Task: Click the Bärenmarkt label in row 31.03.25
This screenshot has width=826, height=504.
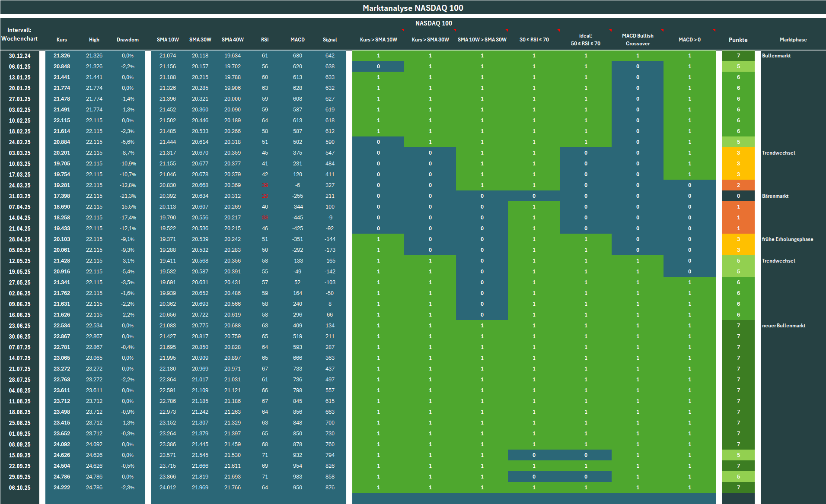Action: [x=775, y=196]
